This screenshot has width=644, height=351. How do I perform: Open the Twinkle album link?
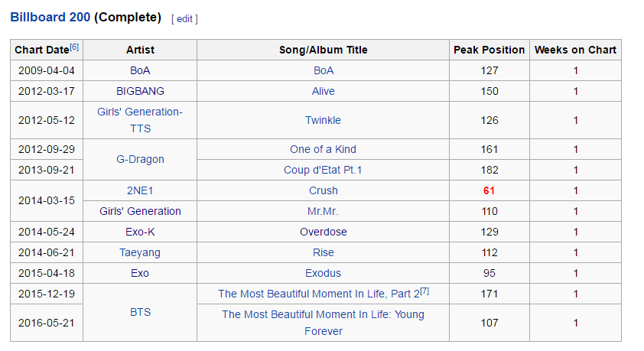(324, 120)
